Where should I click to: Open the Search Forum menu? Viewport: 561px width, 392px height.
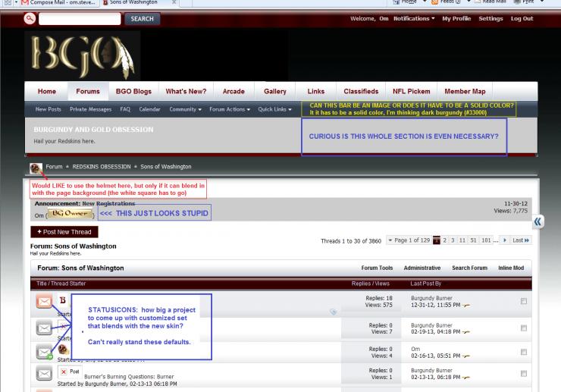(469, 268)
